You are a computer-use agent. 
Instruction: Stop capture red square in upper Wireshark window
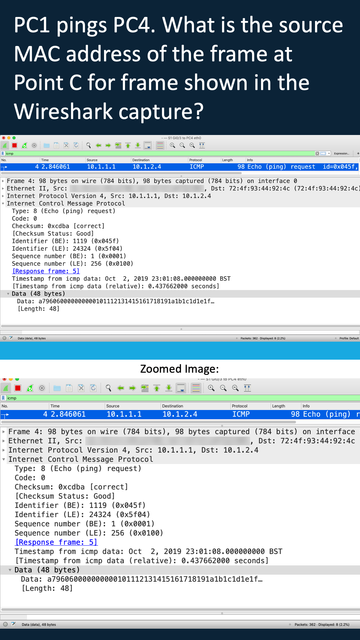(14, 145)
